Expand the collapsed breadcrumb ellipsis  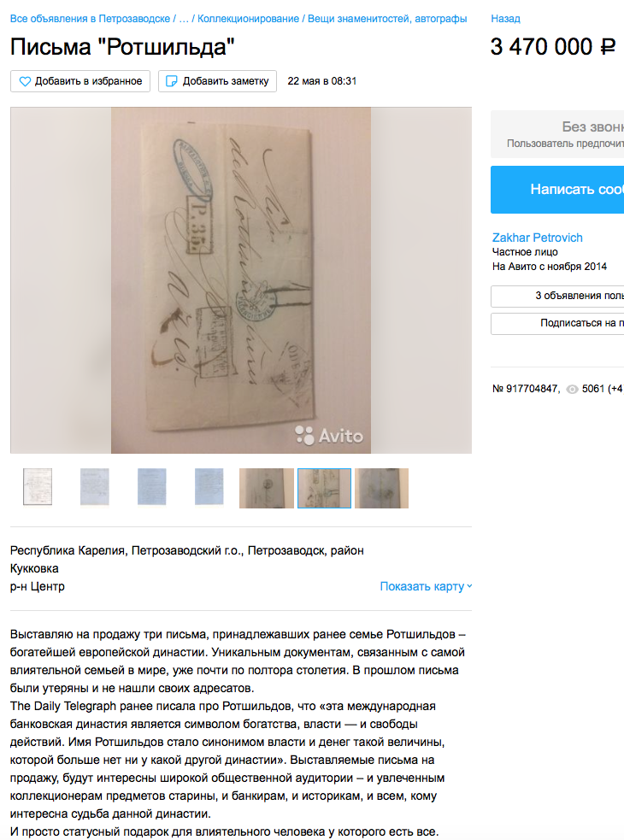[184, 19]
